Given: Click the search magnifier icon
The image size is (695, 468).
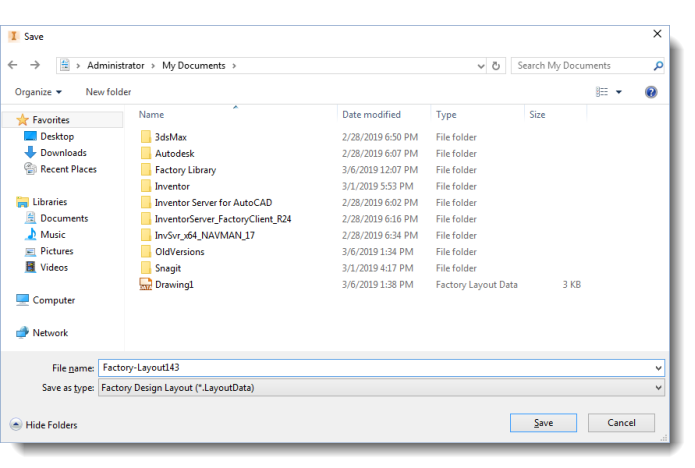Looking at the screenshot, I should pos(658,66).
